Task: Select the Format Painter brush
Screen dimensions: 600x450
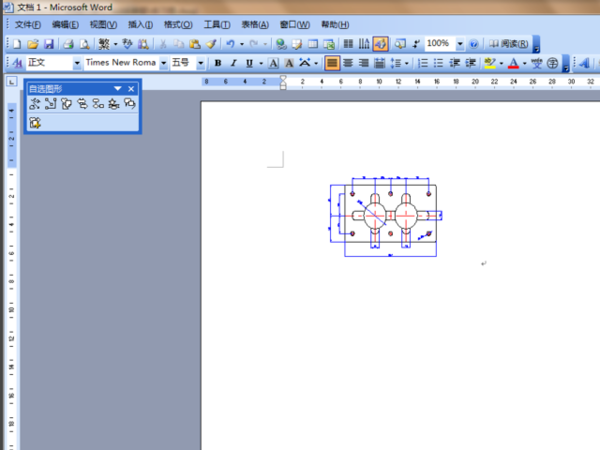Action: pyautogui.click(x=211, y=44)
